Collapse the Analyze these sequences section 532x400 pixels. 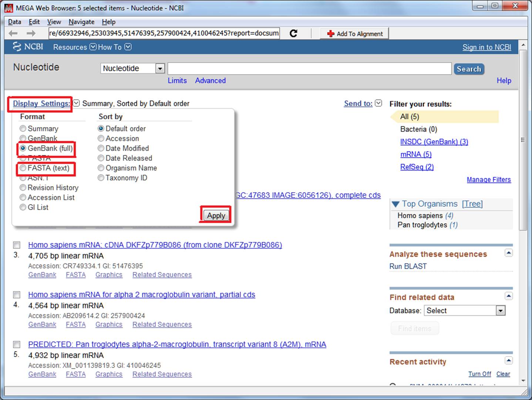(x=509, y=253)
